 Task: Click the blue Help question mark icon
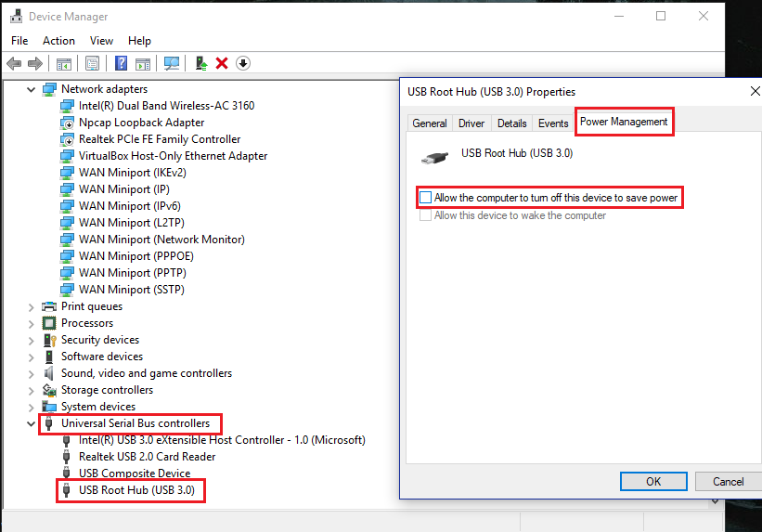(x=121, y=63)
